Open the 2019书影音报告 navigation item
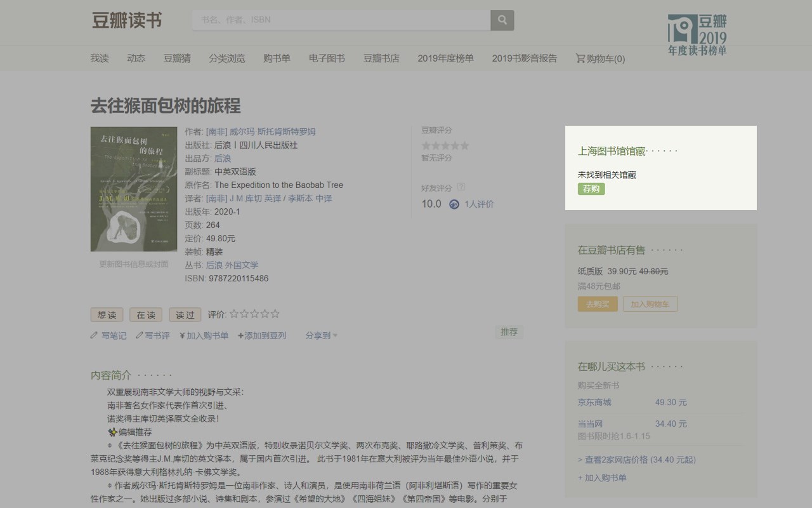The height and width of the screenshot is (508, 812). coord(524,58)
